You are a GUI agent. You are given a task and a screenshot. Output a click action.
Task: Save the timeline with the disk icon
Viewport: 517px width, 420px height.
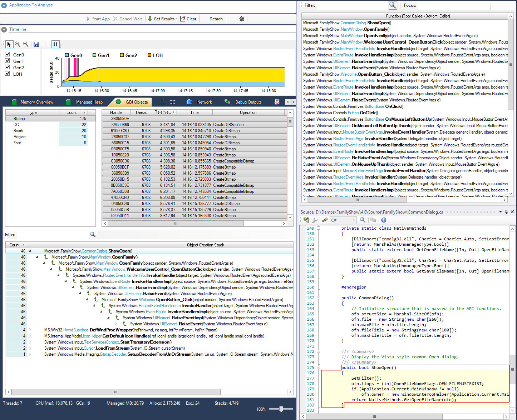[36, 44]
